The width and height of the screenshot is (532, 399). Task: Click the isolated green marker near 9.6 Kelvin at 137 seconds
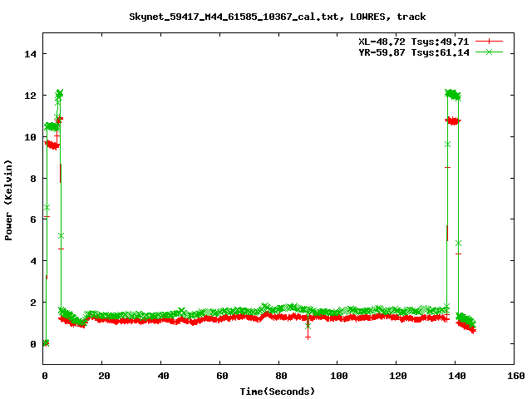(x=447, y=144)
